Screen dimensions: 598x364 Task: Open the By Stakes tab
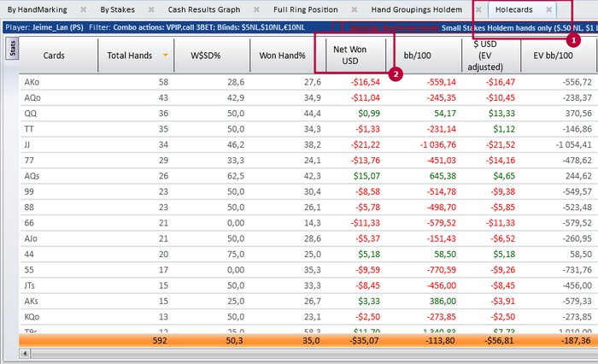pos(118,9)
